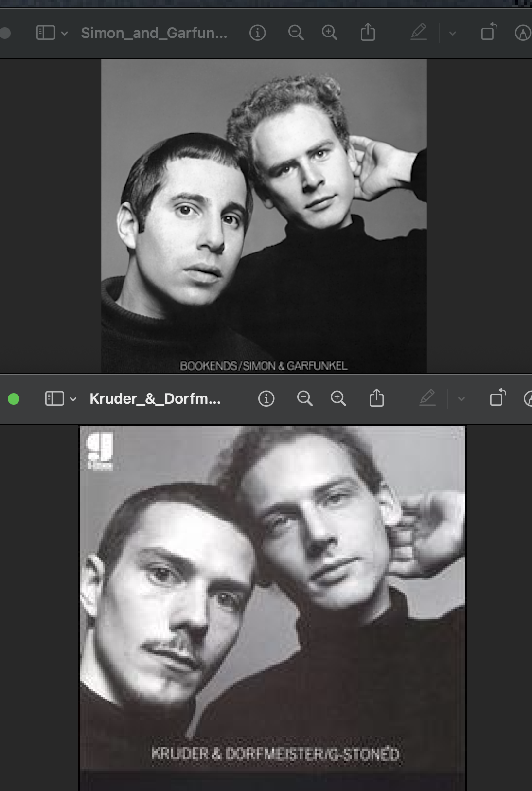
Task: Share the Simon_and_Garfunkel file
Action: click(368, 33)
